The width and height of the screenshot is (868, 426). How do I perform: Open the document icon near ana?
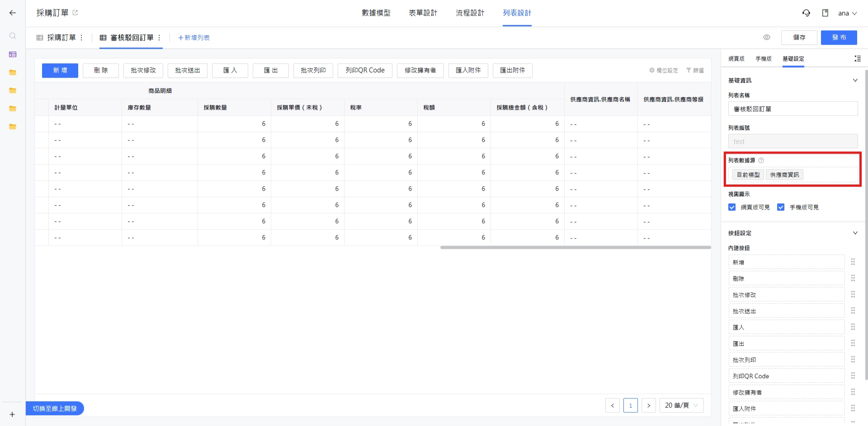[825, 13]
